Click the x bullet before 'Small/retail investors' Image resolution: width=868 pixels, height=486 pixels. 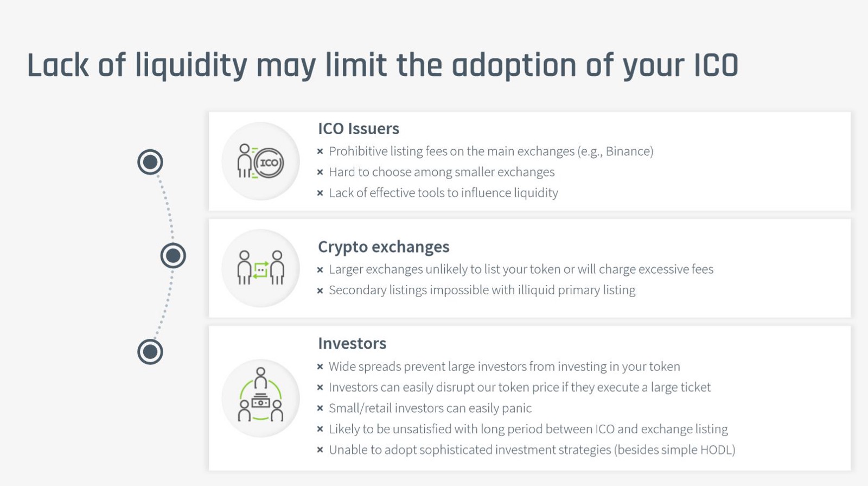[x=320, y=408]
